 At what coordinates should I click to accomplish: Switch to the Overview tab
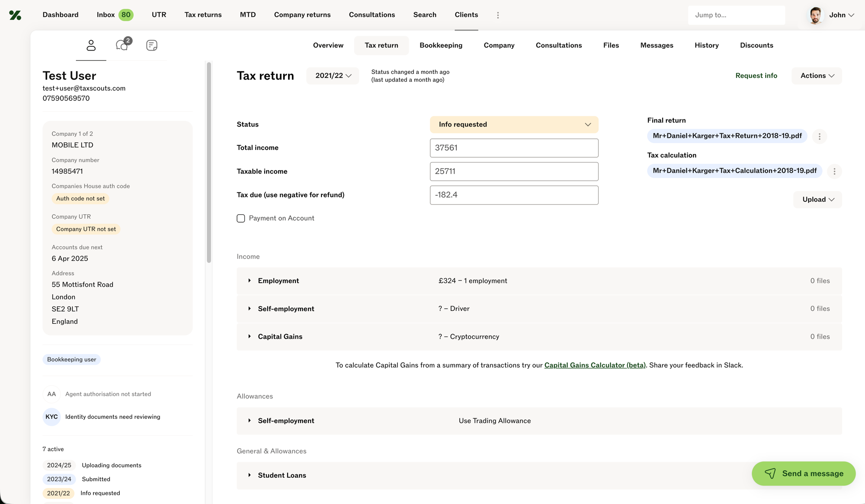pyautogui.click(x=328, y=45)
